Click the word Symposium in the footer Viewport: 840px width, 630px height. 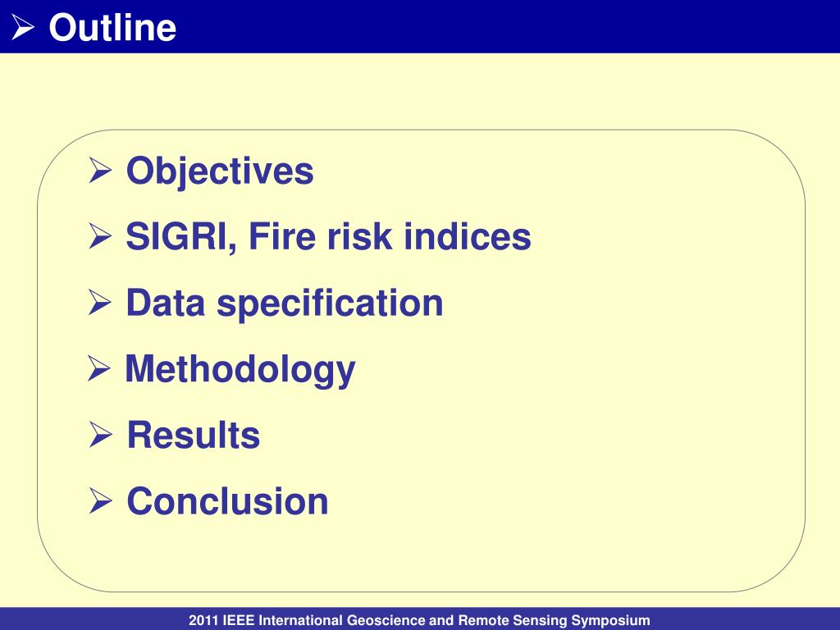pos(610,620)
